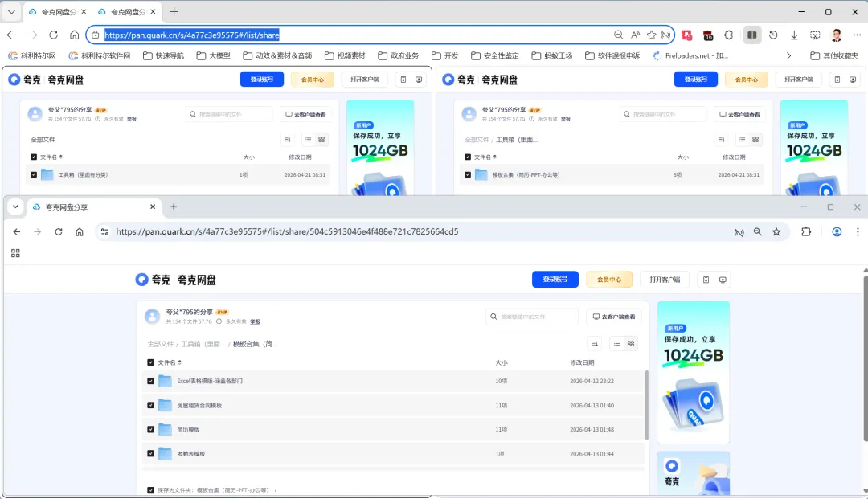
Task: Open 大模型 bookmarks folder
Action: point(214,56)
